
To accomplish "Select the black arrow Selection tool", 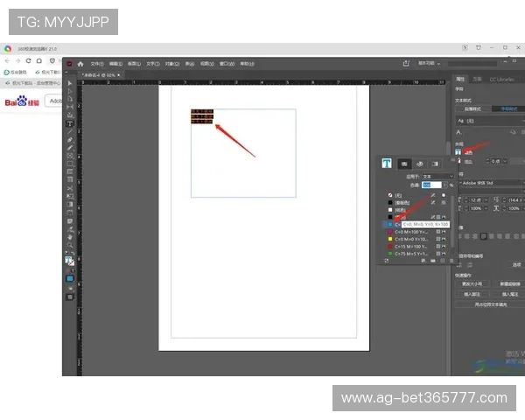I will point(70,85).
